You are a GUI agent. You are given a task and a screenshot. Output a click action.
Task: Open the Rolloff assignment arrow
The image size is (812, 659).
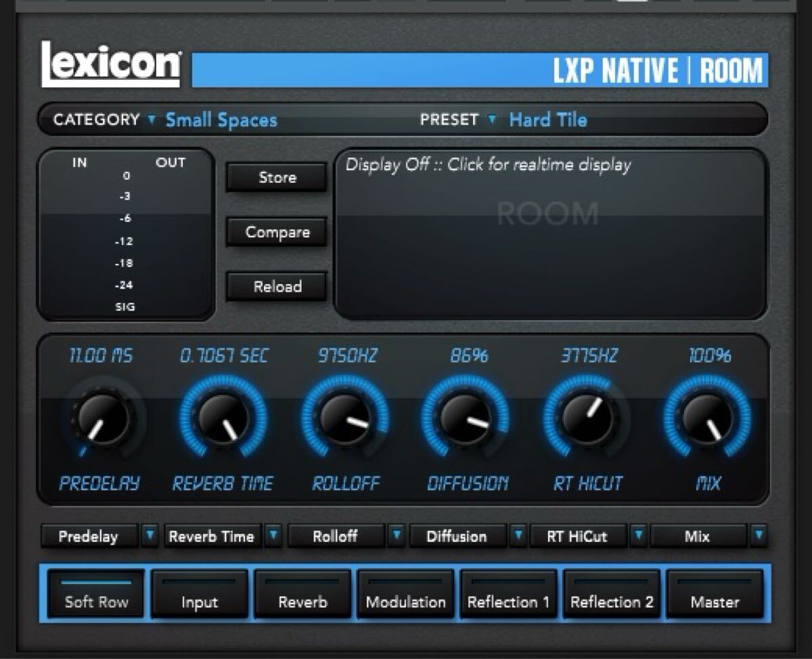tap(397, 536)
